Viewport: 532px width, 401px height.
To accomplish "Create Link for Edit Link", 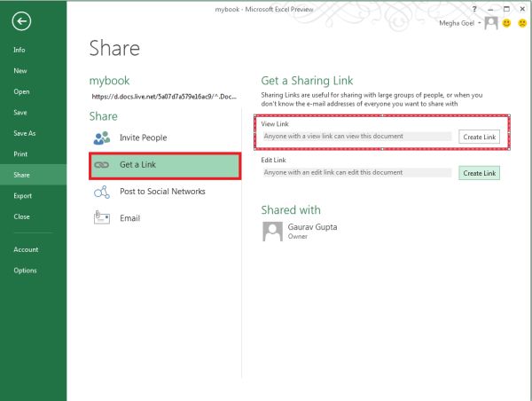I will (x=479, y=173).
